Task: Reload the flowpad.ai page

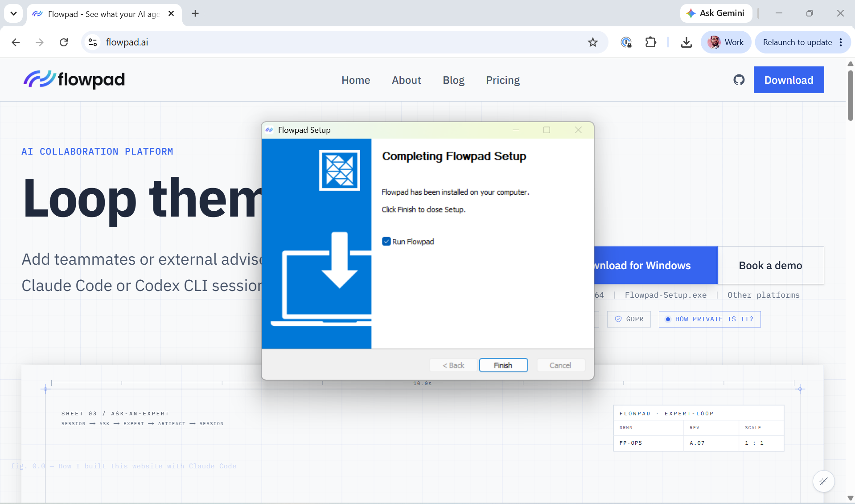Action: 64,42
